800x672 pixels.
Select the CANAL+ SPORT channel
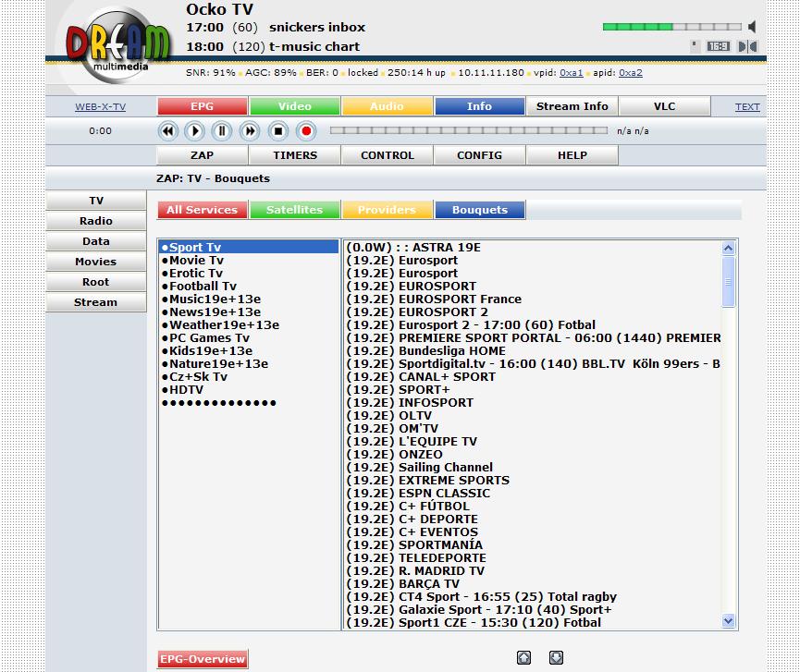click(x=533, y=377)
